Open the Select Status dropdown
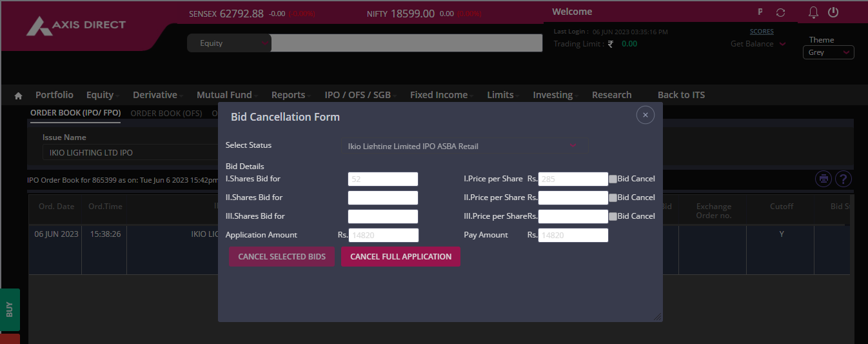Image resolution: width=868 pixels, height=344 pixels. click(465, 146)
